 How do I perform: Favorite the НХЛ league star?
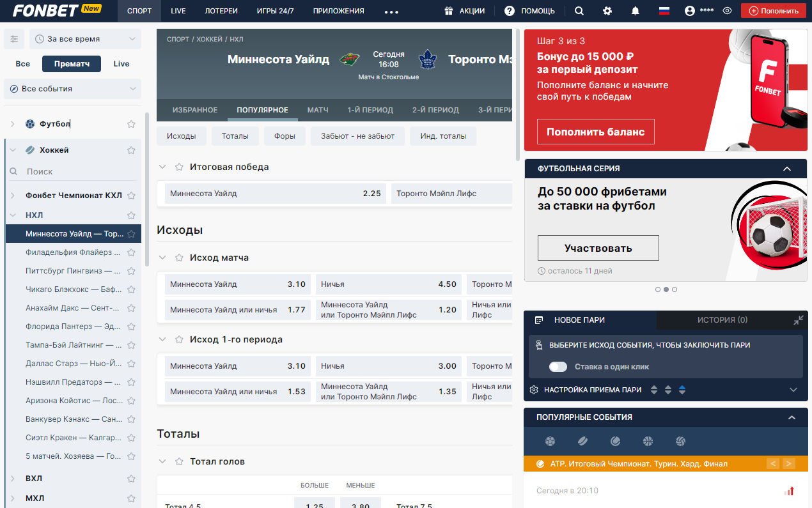pyautogui.click(x=131, y=215)
